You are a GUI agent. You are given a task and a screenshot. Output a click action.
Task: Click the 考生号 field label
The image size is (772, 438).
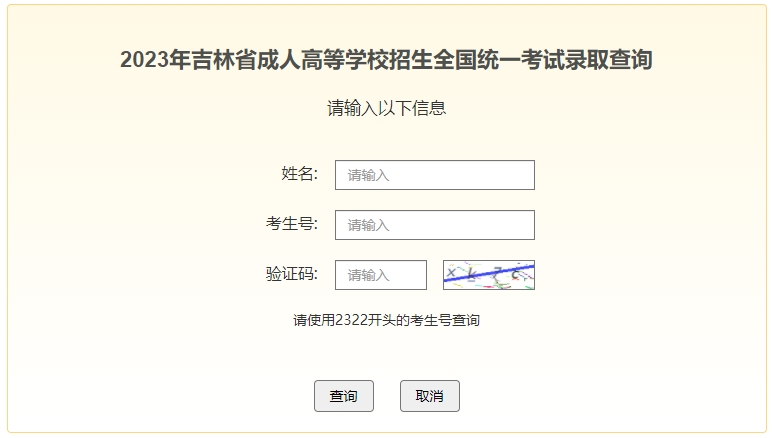coord(291,224)
